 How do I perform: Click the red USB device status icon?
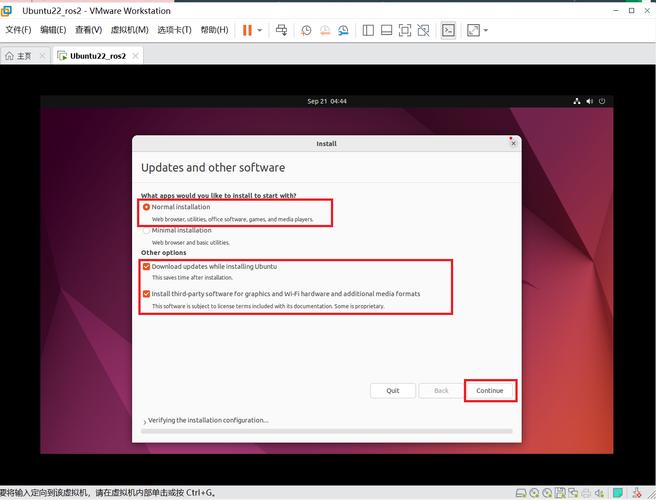637,493
